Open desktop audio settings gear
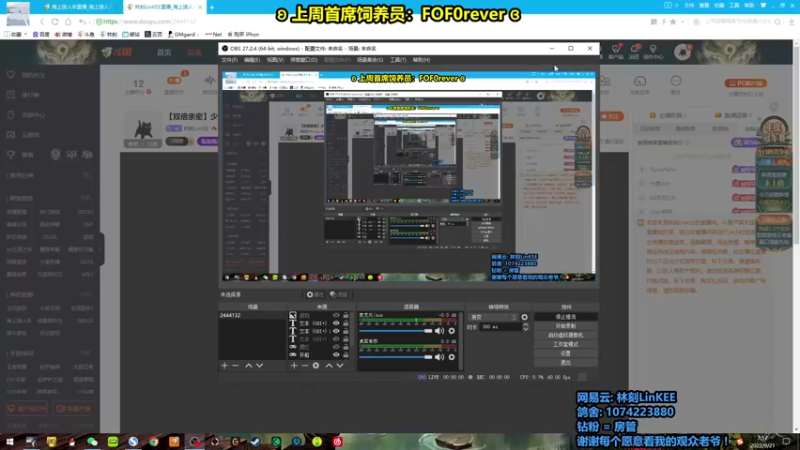800x450 pixels. [452, 357]
